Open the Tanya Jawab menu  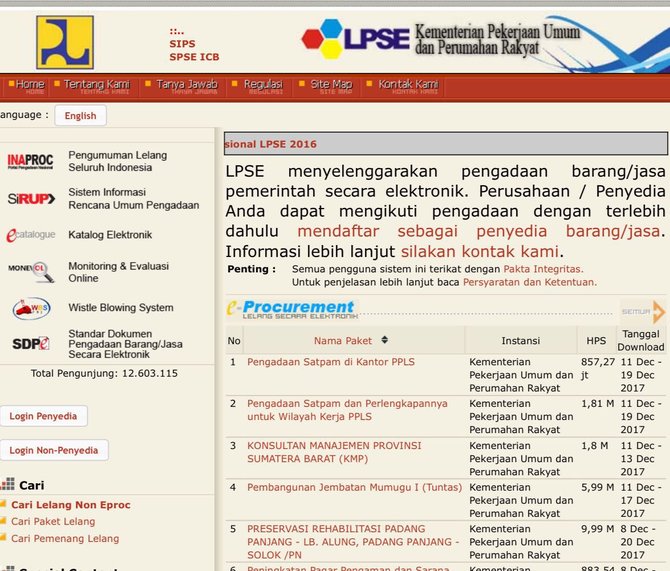182,85
